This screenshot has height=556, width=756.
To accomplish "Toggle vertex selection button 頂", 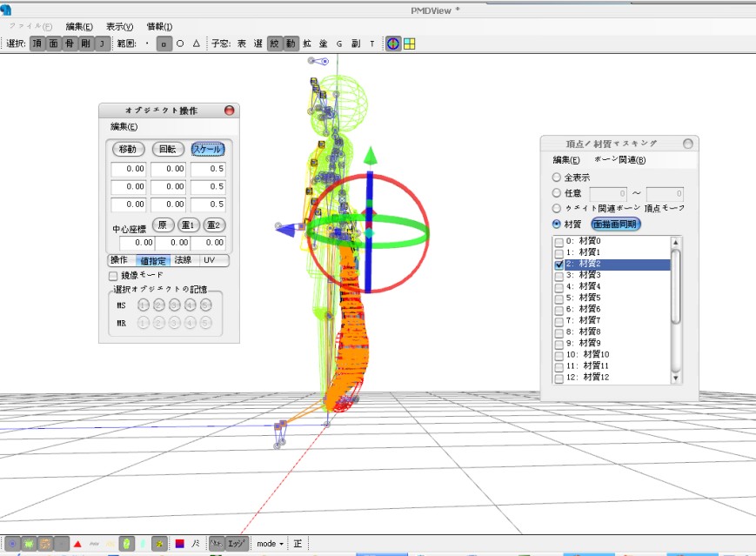I will (37, 44).
